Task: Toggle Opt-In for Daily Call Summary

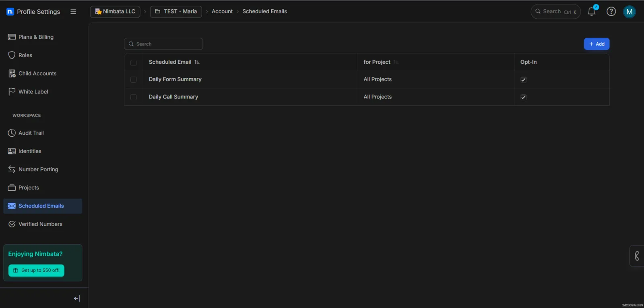Action: [x=523, y=97]
